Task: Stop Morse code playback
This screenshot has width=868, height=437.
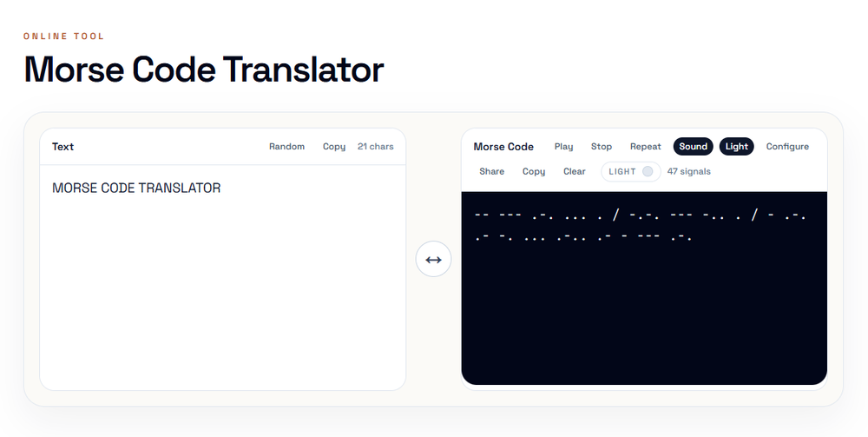Action: (602, 146)
